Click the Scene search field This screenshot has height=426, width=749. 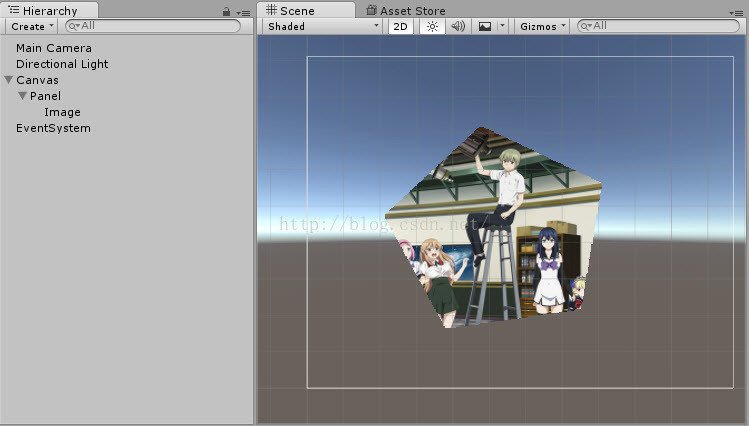coord(659,26)
